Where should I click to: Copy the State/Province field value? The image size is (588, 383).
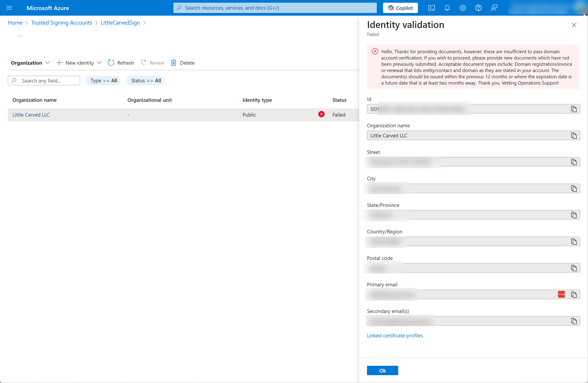coord(574,215)
